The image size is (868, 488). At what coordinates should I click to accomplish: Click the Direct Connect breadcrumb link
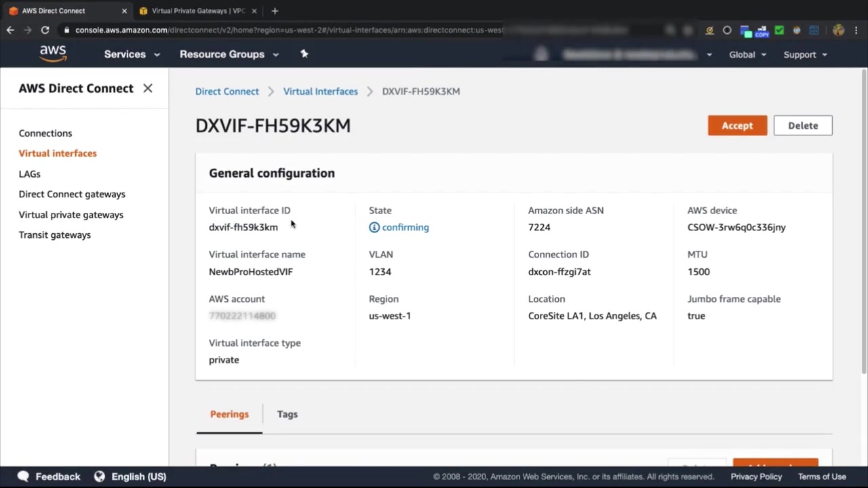[x=227, y=91]
